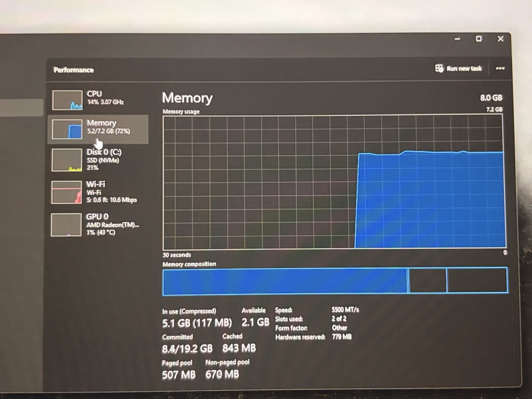532x399 pixels.
Task: Close the Task Manager window
Action: (500, 39)
